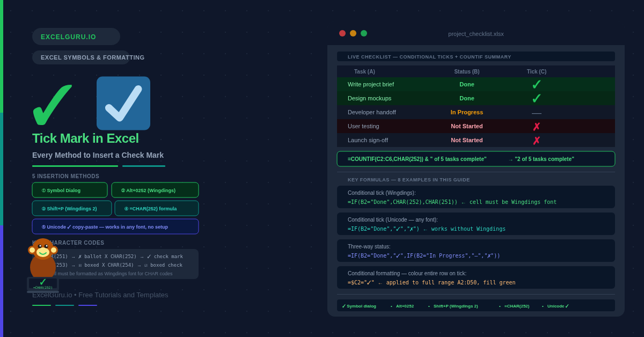This screenshot has width=644, height=337.
Task: Click the dash symbol in the Developer handoff row
Action: (x=536, y=113)
